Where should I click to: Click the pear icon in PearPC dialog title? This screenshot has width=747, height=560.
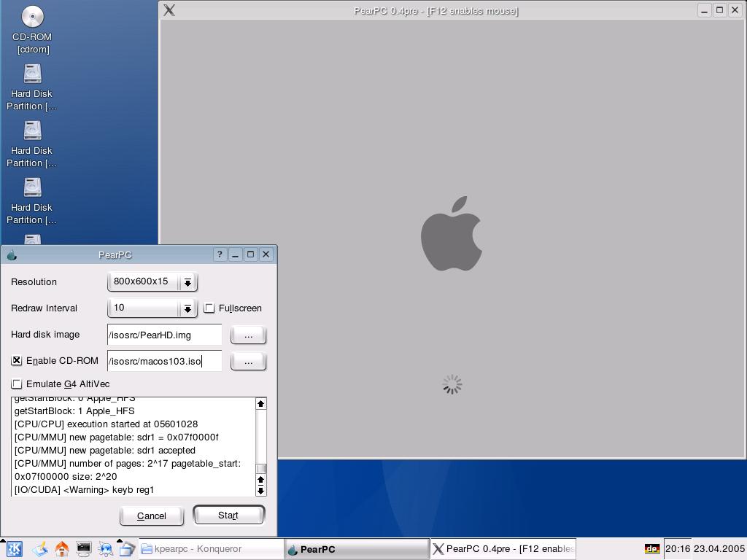pos(12,254)
